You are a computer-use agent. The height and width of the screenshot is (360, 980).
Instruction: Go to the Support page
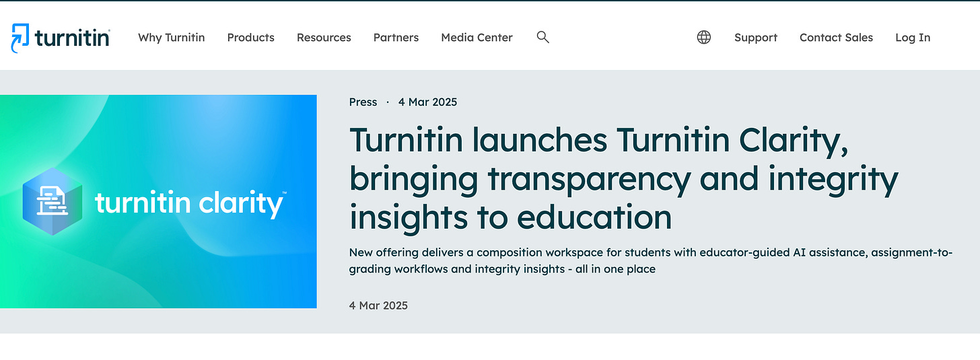pos(756,38)
